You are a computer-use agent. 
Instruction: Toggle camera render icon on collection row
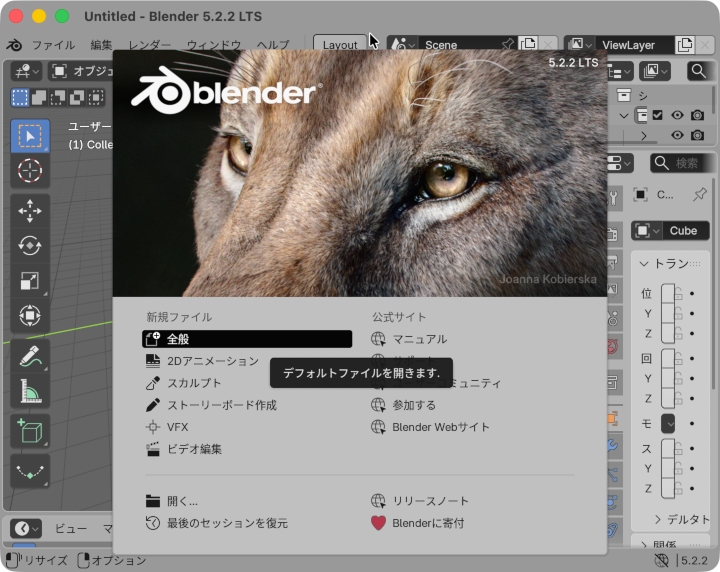pos(698,115)
